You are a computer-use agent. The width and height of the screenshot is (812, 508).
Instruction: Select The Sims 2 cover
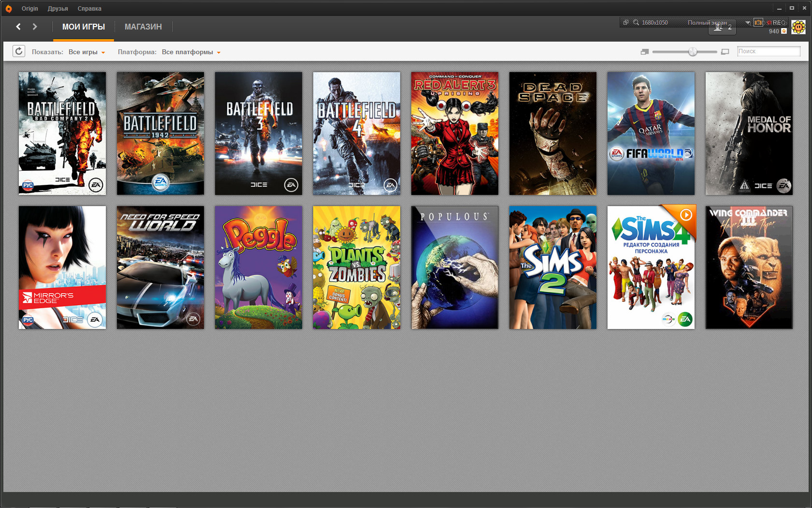553,268
